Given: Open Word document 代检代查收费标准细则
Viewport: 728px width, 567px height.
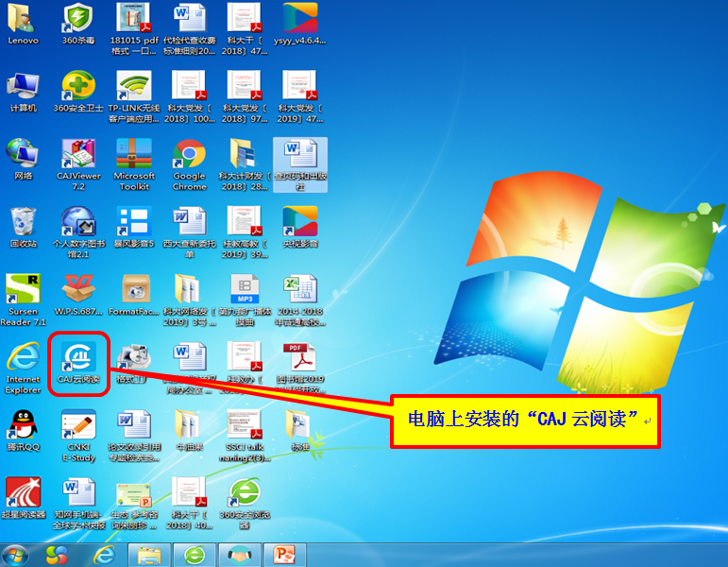Looking at the screenshot, I should pyautogui.click(x=190, y=28).
